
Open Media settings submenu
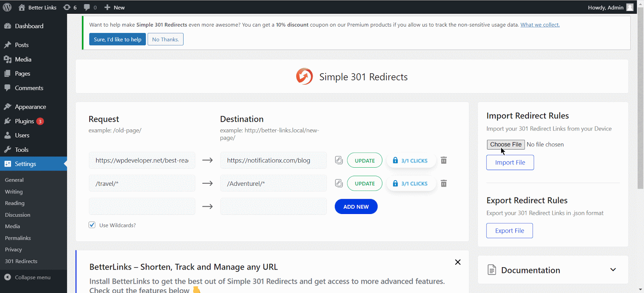click(x=12, y=226)
